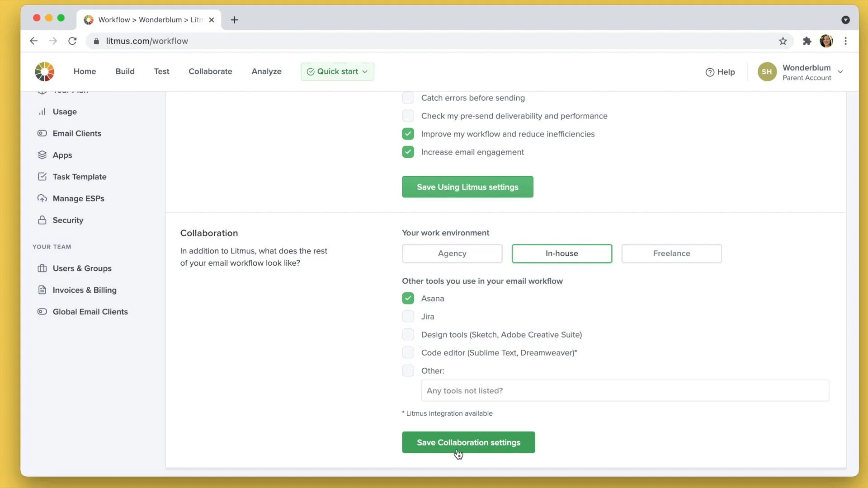Click the Security lock icon
Screen dimensions: 868x488
[42, 220]
